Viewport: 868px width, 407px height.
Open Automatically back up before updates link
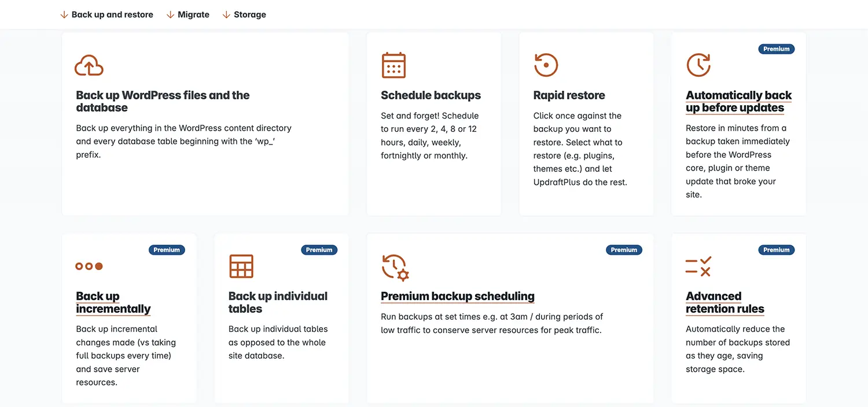point(738,101)
